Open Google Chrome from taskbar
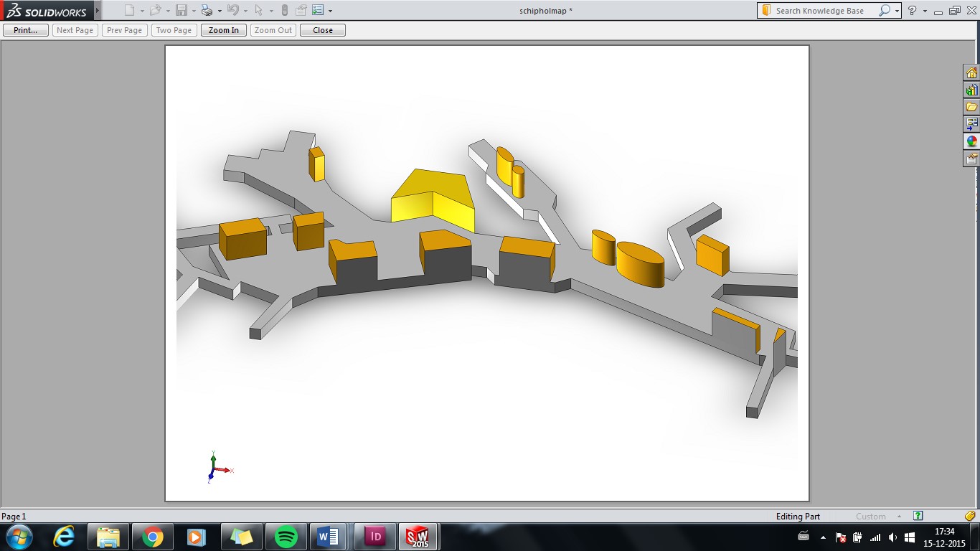Viewport: 980px width, 551px height. coord(152,537)
